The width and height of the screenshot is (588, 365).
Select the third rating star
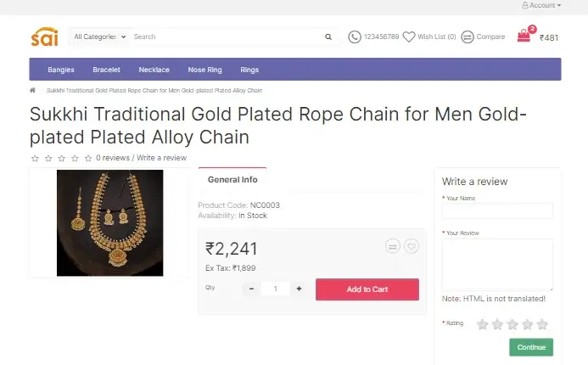click(512, 324)
